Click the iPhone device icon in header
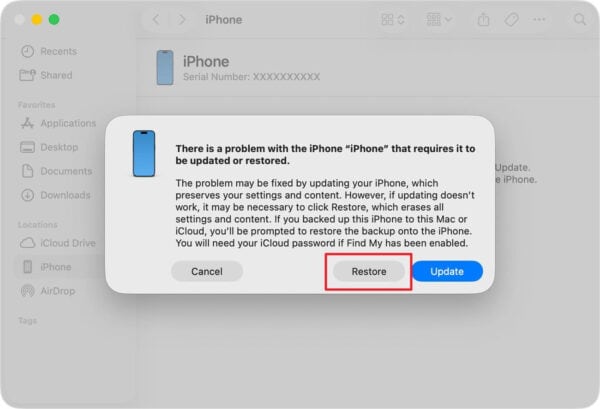600x409 pixels. (x=165, y=68)
